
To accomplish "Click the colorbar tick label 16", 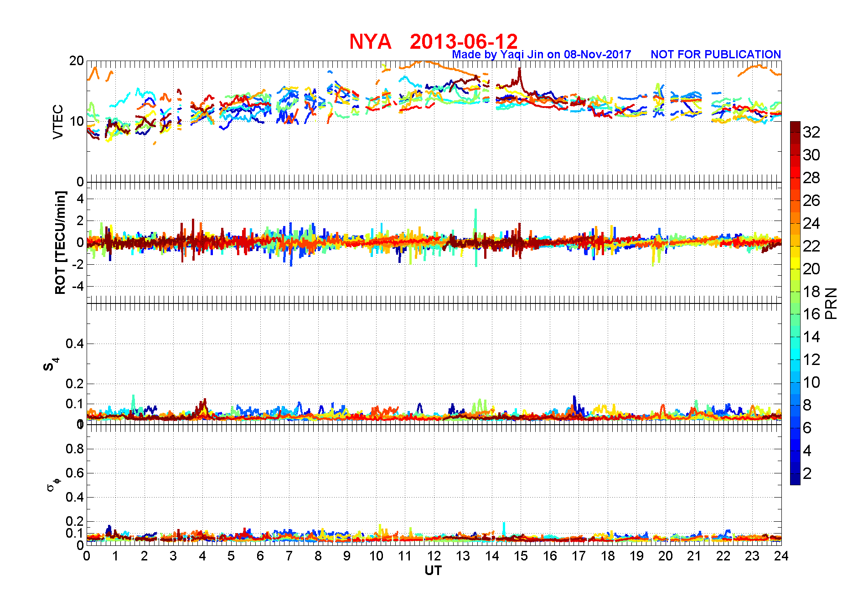I will 811,314.
